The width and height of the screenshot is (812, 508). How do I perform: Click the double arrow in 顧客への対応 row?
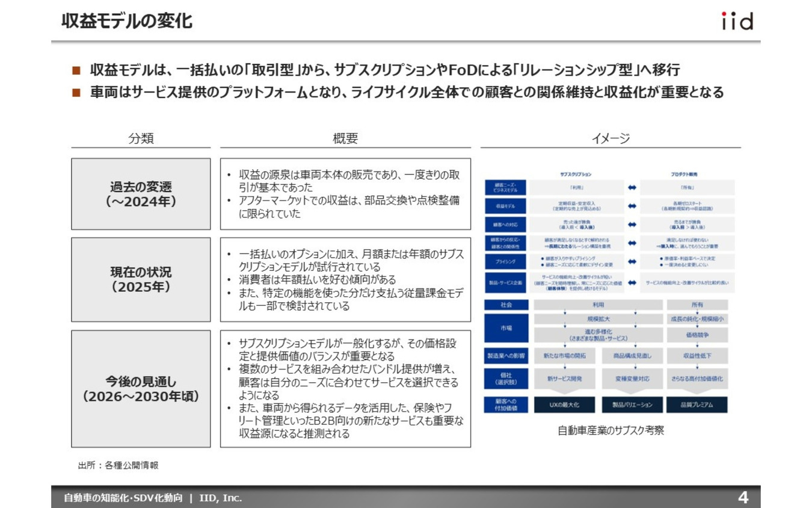point(632,225)
